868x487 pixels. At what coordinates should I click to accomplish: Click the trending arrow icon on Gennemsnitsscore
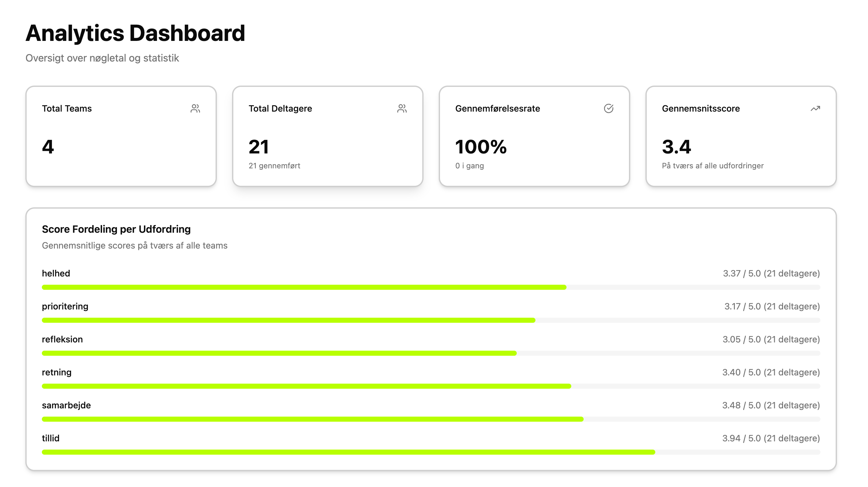[x=815, y=108]
